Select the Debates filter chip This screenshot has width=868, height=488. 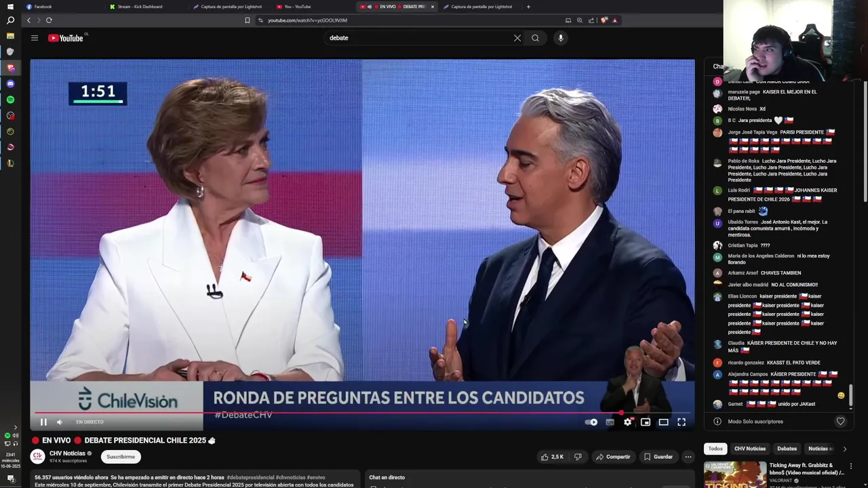(x=787, y=449)
